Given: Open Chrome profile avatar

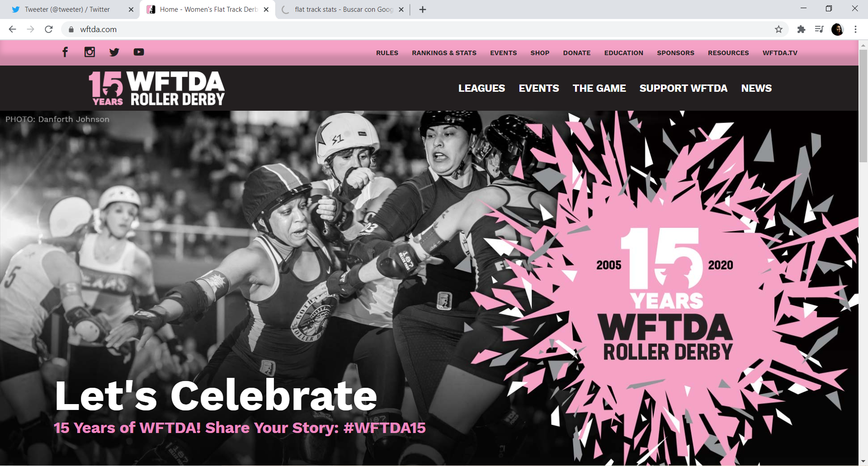Looking at the screenshot, I should coord(837,29).
